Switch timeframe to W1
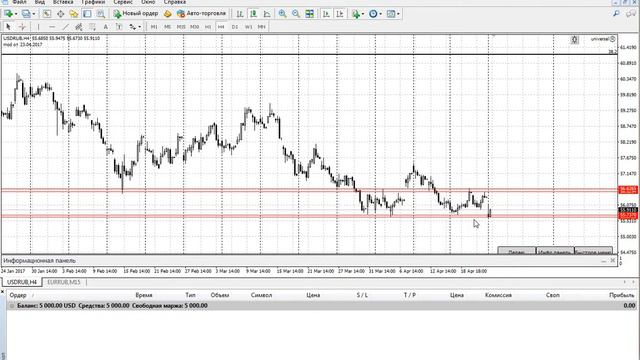640x360 pixels. 248,27
